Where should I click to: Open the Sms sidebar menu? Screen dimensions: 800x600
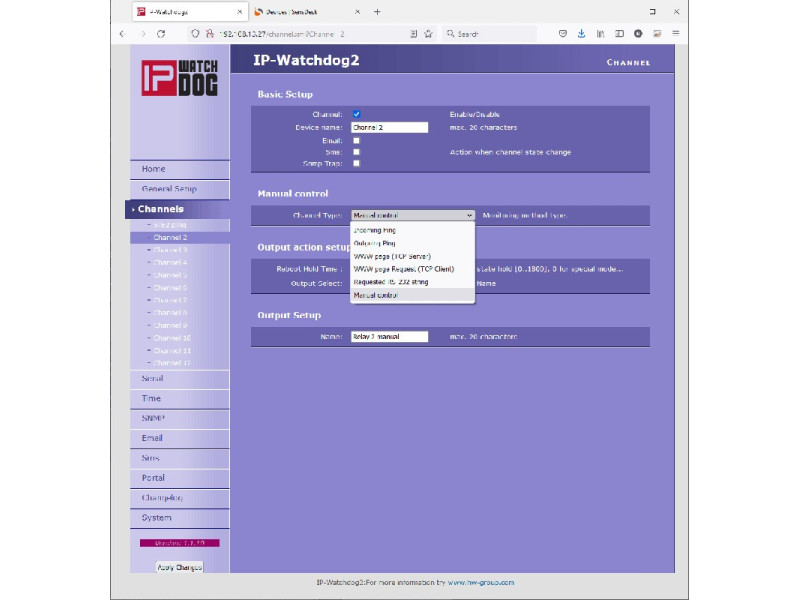tap(180, 459)
